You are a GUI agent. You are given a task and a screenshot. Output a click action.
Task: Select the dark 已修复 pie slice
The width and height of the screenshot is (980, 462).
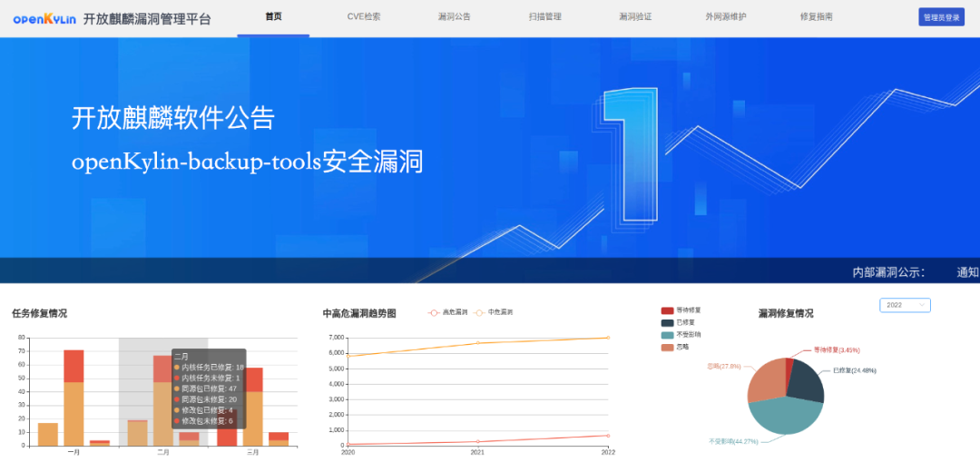tap(806, 383)
